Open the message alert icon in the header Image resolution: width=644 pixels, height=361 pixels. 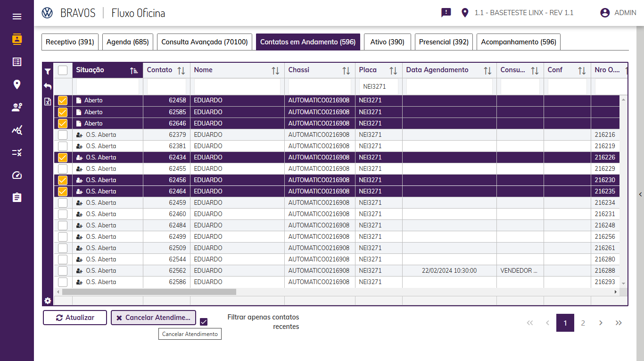coord(446,13)
